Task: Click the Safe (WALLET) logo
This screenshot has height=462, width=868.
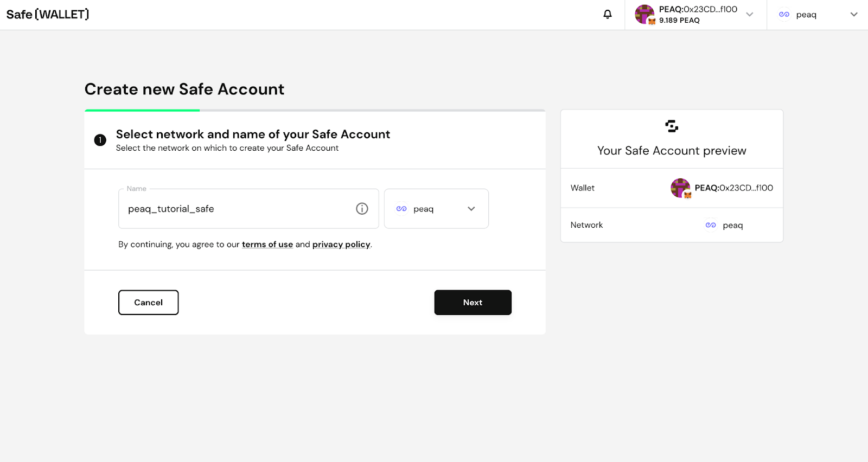Action: 48,14
